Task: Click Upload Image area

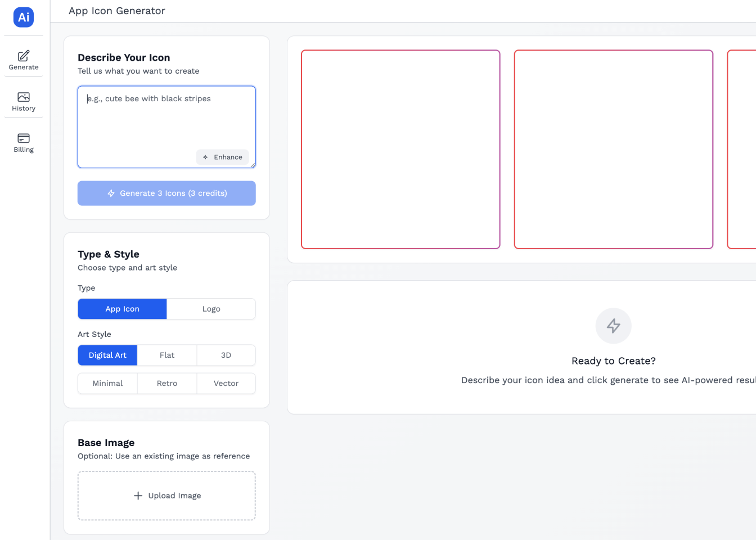Action: pyautogui.click(x=166, y=496)
